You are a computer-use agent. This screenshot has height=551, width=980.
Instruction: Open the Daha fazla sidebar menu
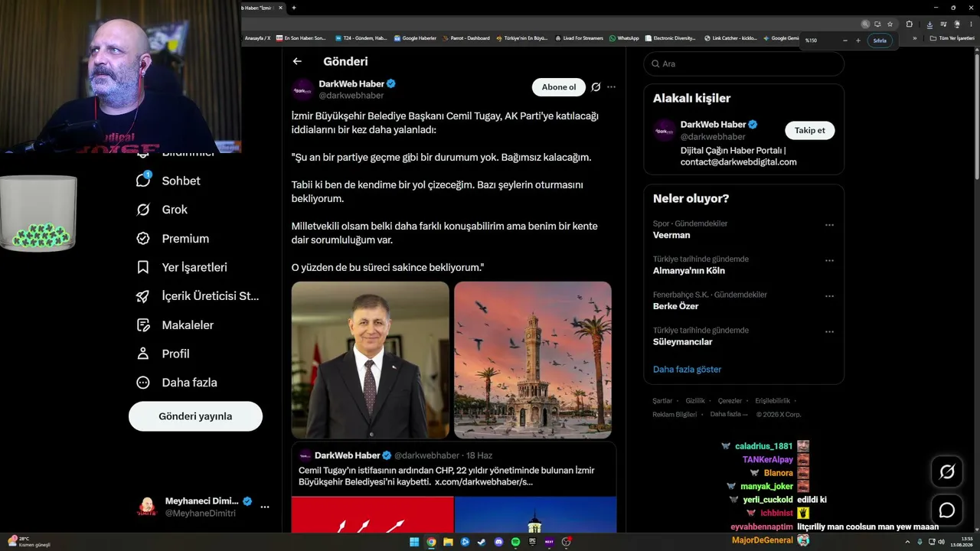177,383
